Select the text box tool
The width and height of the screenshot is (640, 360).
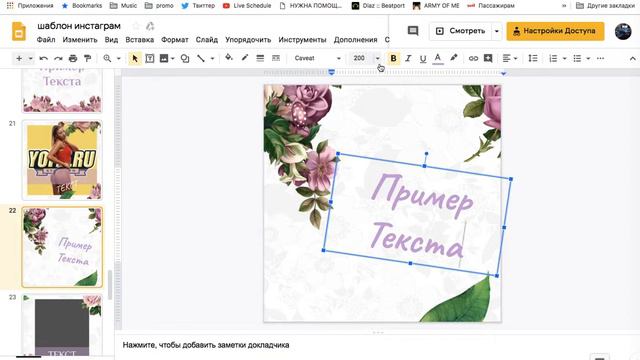point(150,58)
